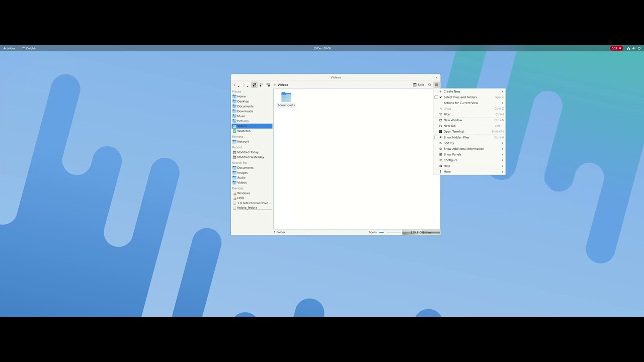Open Music in Places panel

252,116
